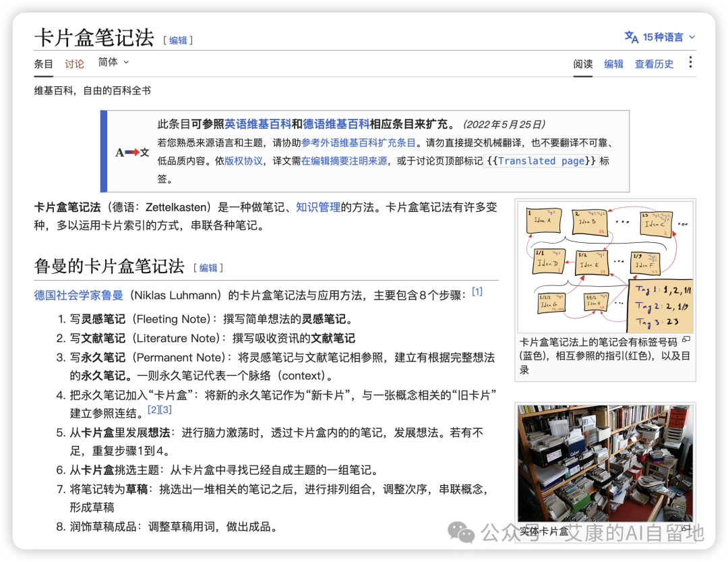Jump to citation [1]
This screenshot has height=562, width=728.
pos(477,291)
